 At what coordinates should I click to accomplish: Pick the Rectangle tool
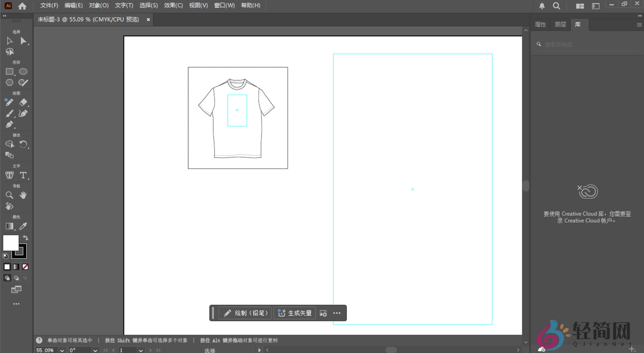coord(10,71)
